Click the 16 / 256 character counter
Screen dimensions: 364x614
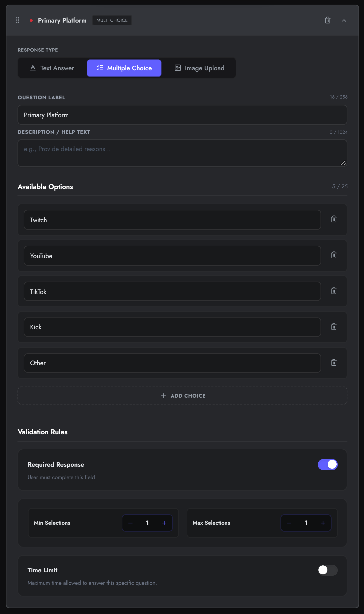coord(338,97)
